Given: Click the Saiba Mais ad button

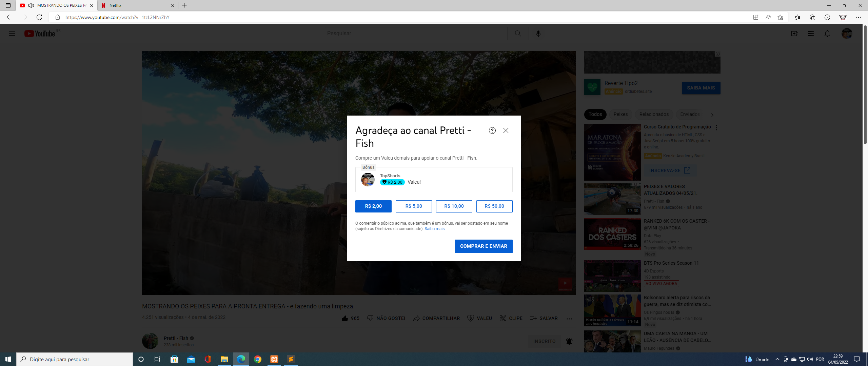Looking at the screenshot, I should [x=701, y=88].
